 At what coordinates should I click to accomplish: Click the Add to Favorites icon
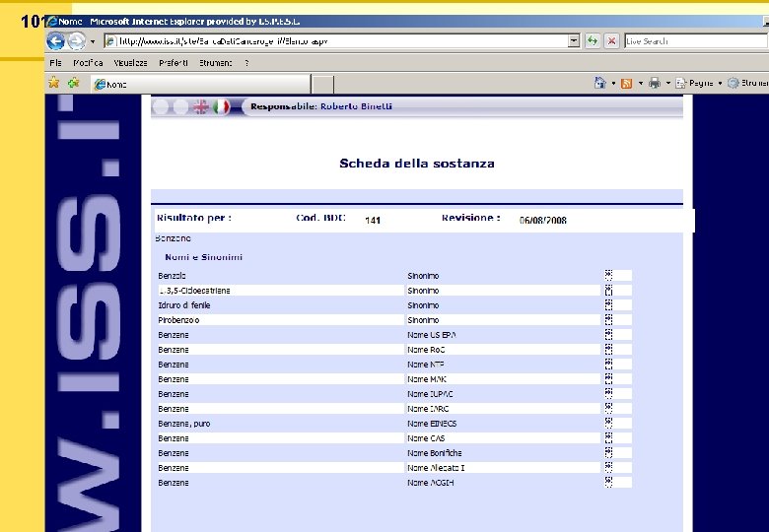[x=74, y=83]
